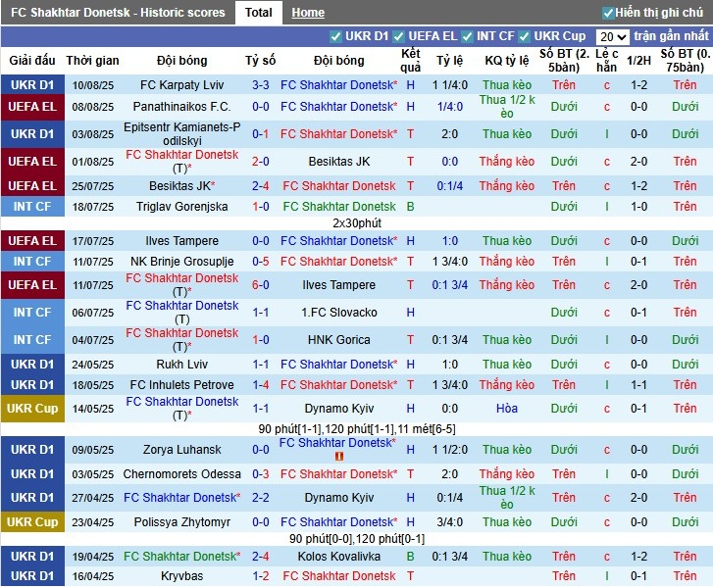Open the Panathinaikos F.C. team link
Screen dimensions: 713x588
(182, 107)
